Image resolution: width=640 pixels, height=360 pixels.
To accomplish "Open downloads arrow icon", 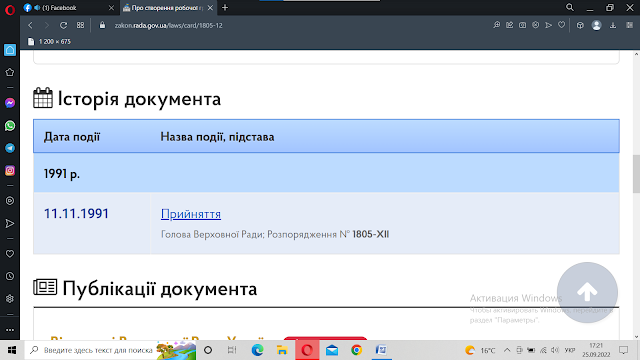I will (613, 25).
